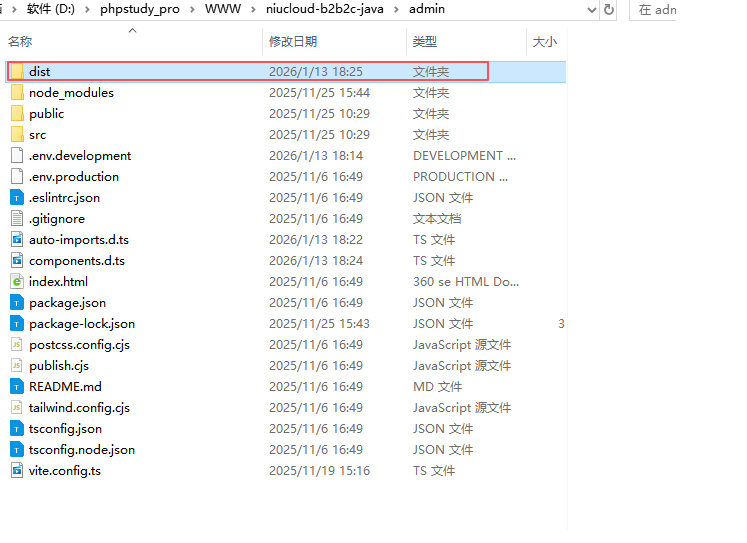This screenshot has width=747, height=543.
Task: Select the tsconfig.node.json file
Action: (81, 450)
